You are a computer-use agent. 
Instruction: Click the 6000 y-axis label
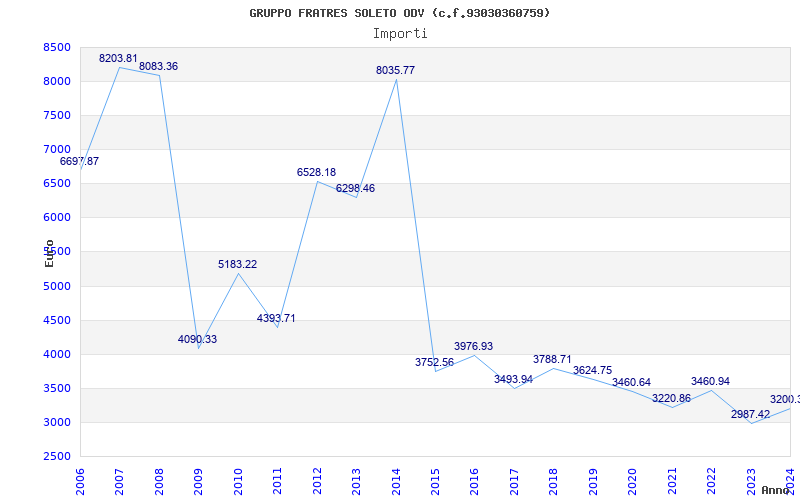pyautogui.click(x=57, y=217)
